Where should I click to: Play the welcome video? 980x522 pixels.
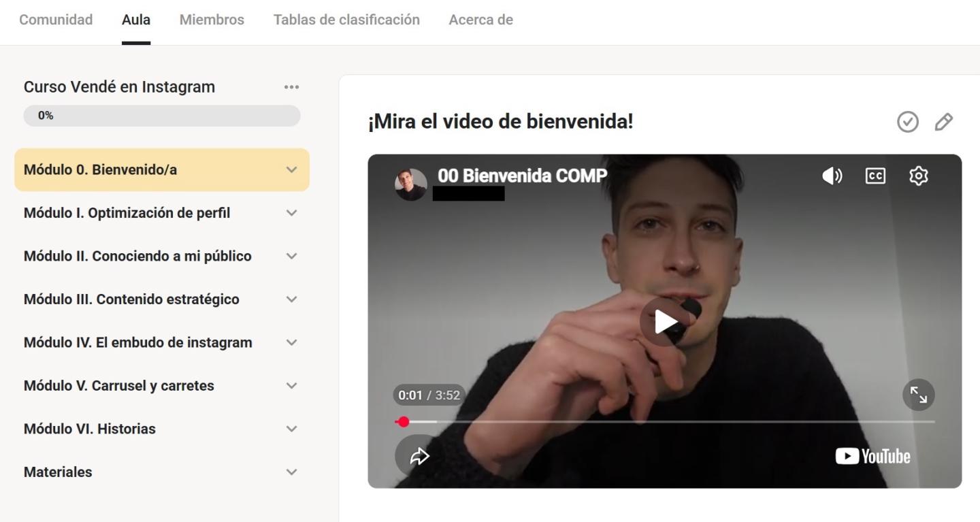tap(665, 322)
